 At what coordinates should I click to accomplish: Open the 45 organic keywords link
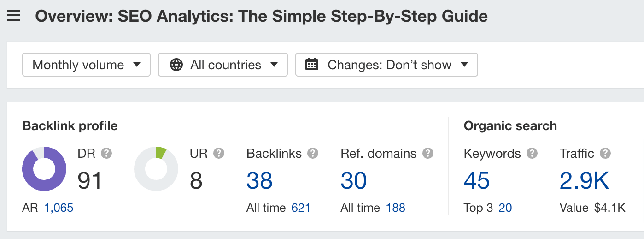477,181
